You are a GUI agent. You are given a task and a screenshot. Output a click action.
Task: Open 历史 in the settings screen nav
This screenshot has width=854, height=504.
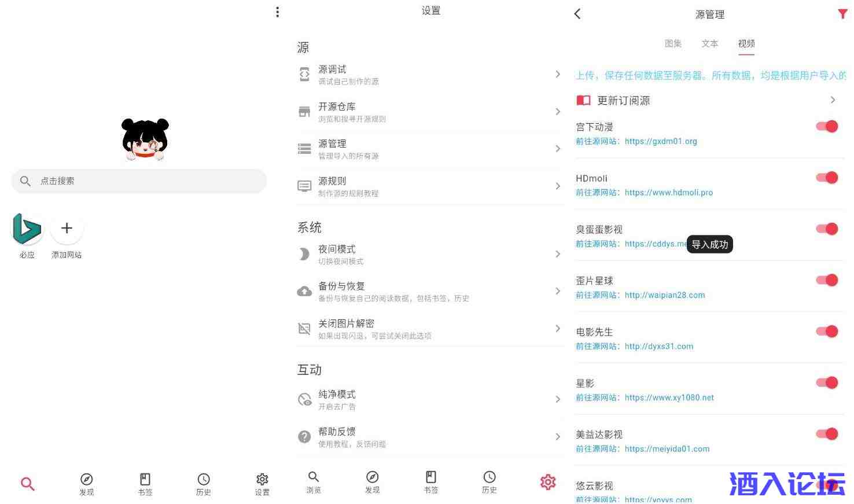(x=489, y=481)
